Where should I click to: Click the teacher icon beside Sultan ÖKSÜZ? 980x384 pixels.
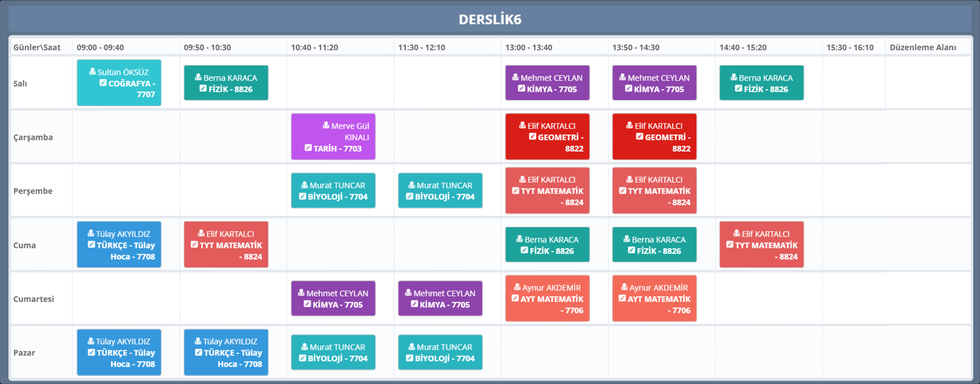click(93, 72)
